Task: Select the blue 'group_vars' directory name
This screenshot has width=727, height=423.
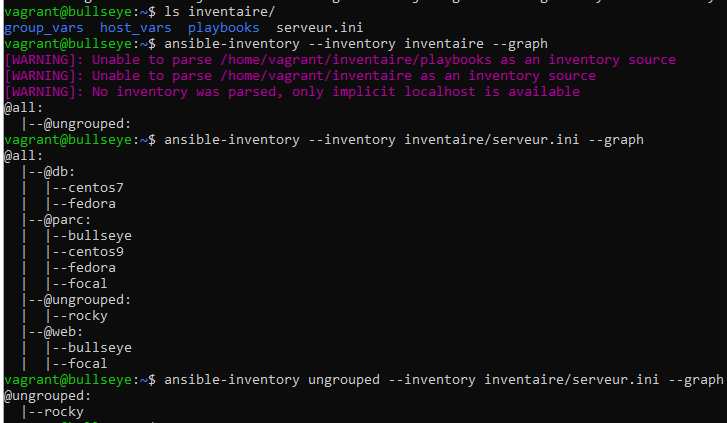Action: [x=44, y=28]
